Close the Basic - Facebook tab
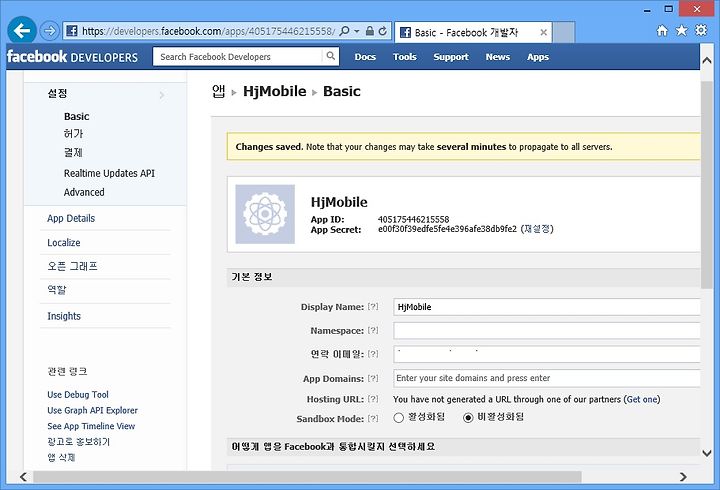Viewport: 720px width, 490px height. 543,32
